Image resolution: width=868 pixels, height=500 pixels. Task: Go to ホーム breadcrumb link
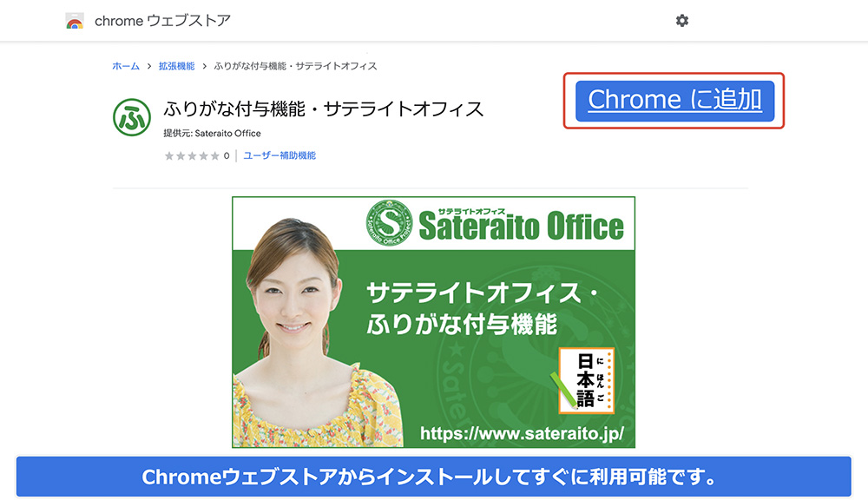tap(126, 67)
